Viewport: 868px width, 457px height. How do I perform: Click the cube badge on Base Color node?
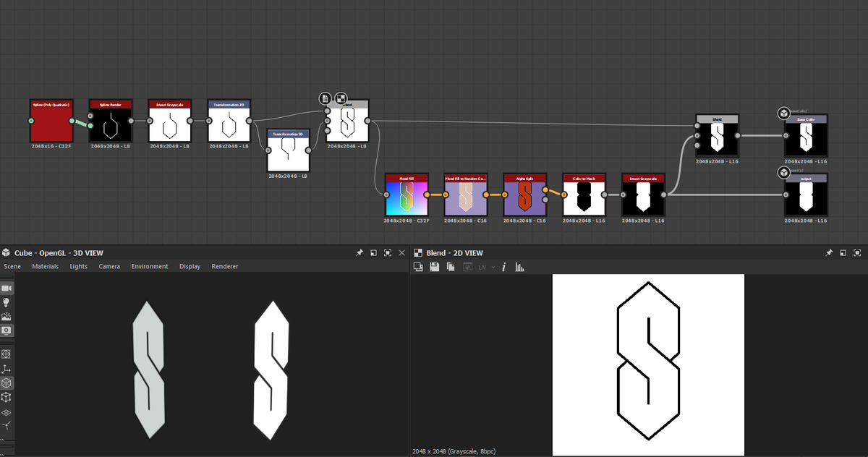[783, 113]
